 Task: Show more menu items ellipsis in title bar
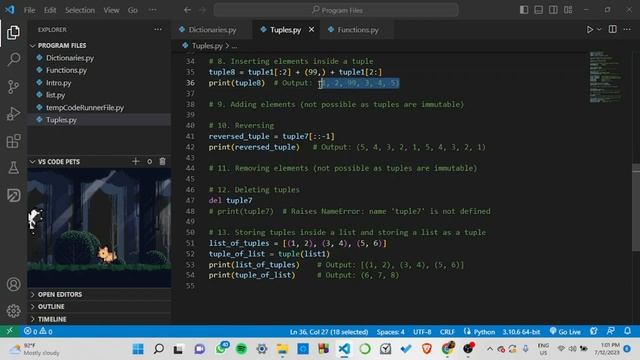pos(152,10)
